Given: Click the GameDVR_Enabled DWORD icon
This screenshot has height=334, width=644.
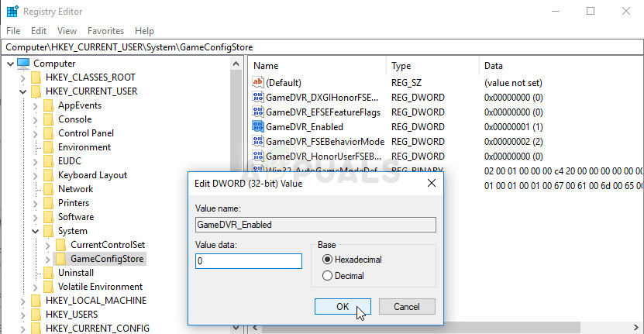Looking at the screenshot, I should click(x=257, y=126).
